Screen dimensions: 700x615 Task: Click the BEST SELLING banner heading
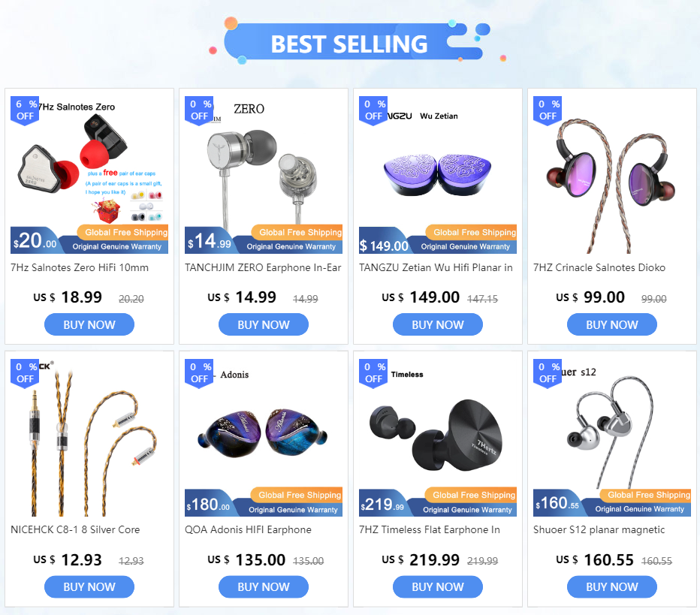pos(349,44)
